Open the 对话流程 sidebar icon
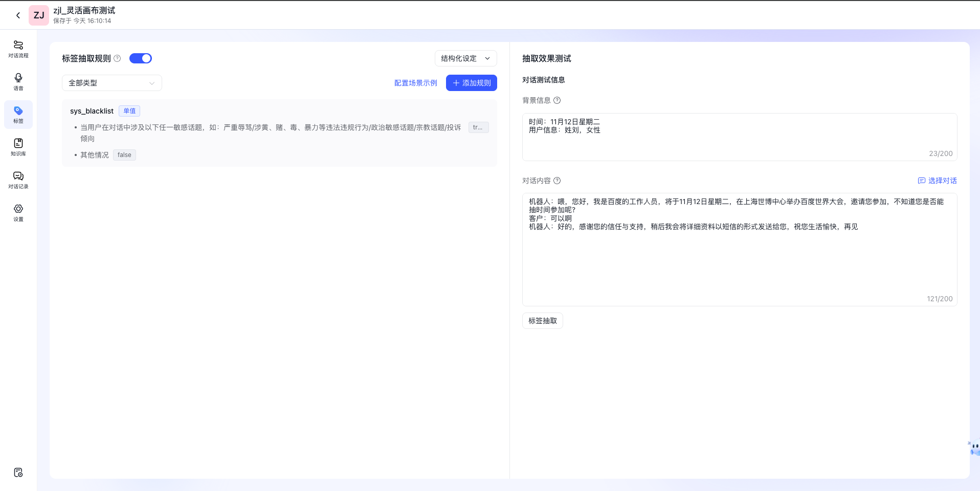Viewport: 980px width, 491px height. [18, 49]
